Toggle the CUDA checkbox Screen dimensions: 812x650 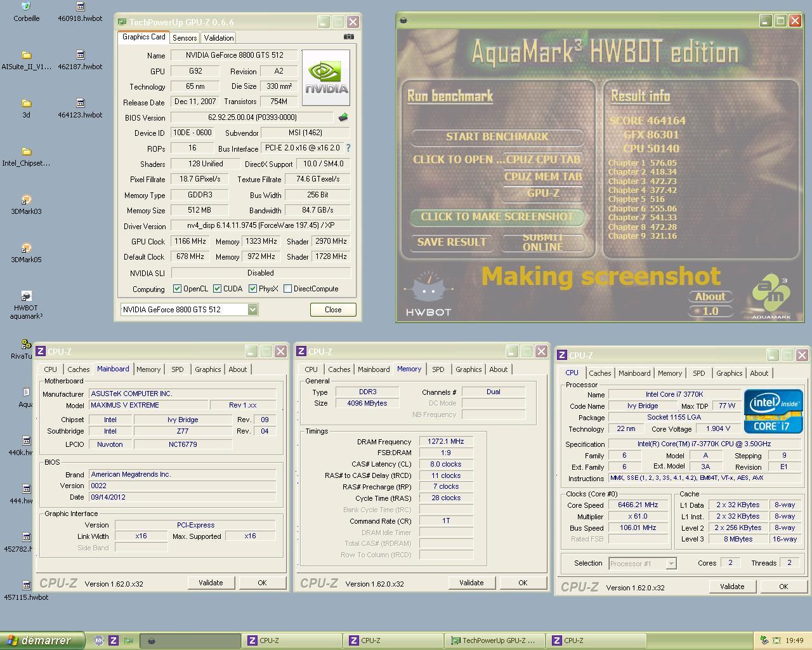click(x=218, y=289)
